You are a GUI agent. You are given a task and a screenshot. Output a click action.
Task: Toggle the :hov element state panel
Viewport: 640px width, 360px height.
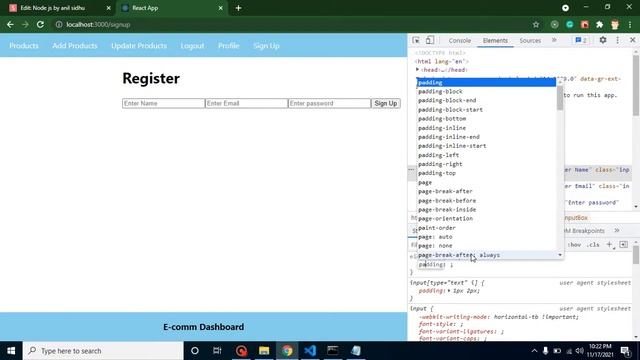(575, 244)
